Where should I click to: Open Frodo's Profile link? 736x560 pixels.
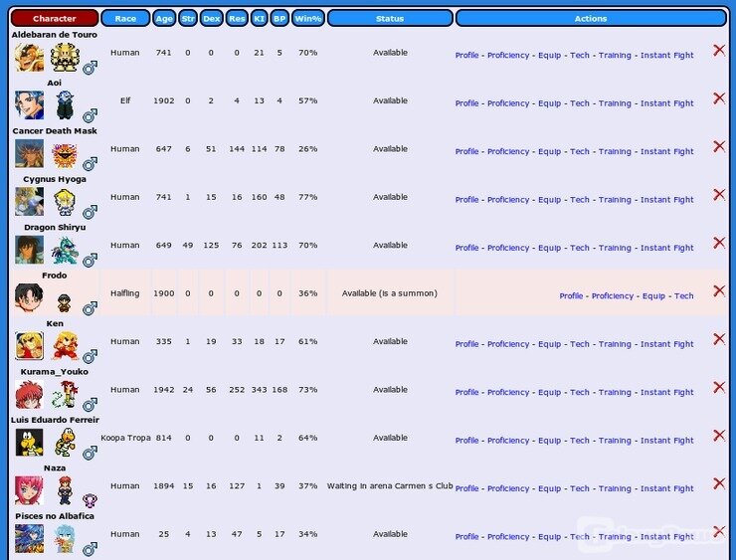click(x=571, y=296)
